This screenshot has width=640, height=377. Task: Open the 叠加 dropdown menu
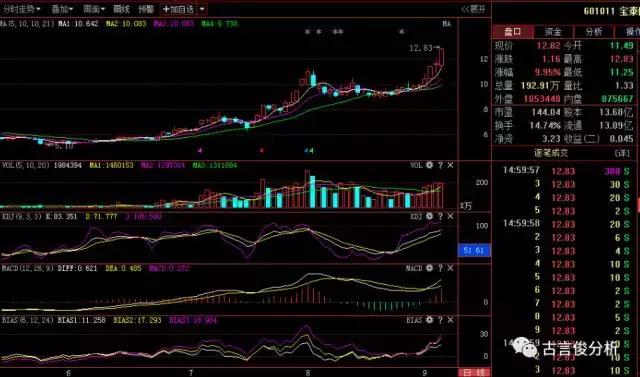(x=62, y=9)
